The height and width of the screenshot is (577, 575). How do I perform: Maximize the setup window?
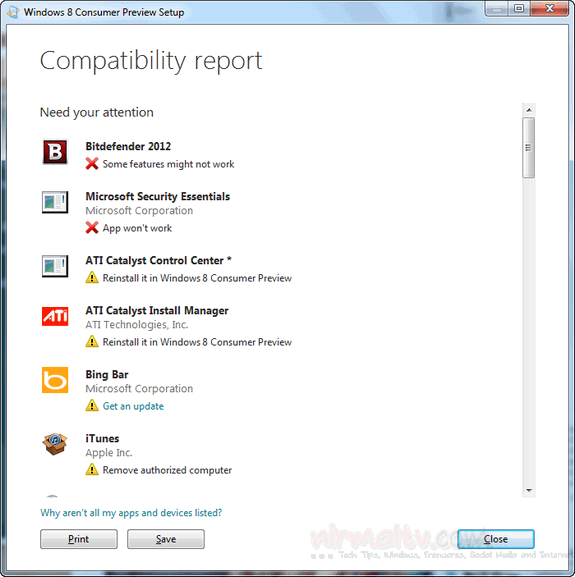(x=519, y=9)
